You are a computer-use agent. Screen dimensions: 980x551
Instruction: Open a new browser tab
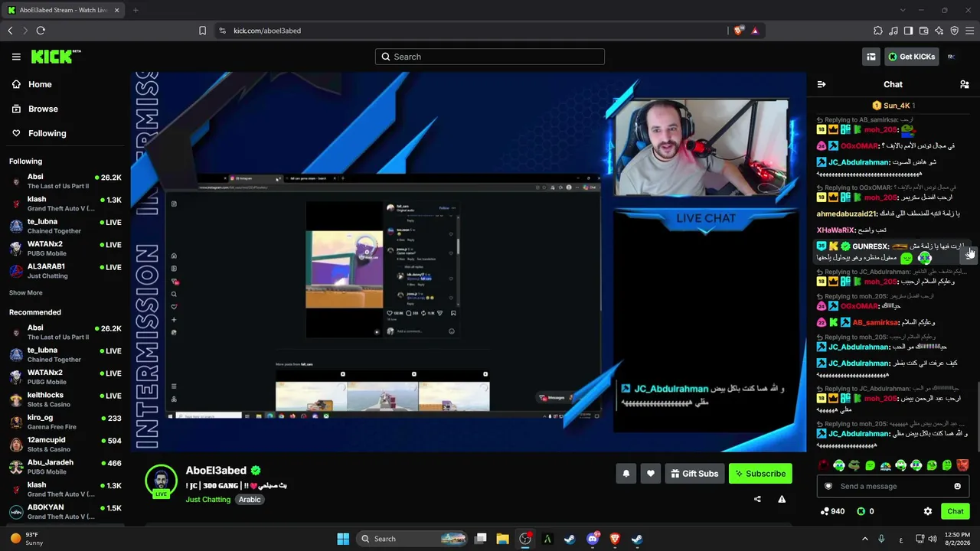pyautogui.click(x=136, y=10)
